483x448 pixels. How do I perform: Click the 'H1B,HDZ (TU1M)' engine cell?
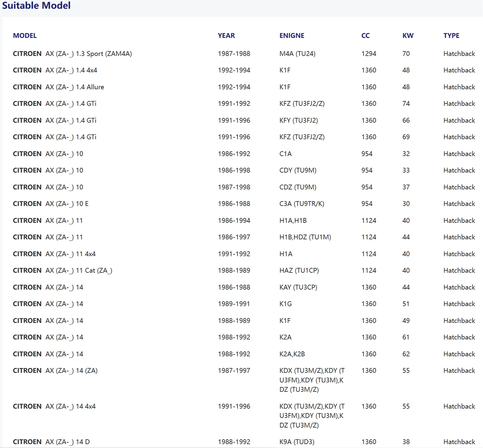coord(305,237)
